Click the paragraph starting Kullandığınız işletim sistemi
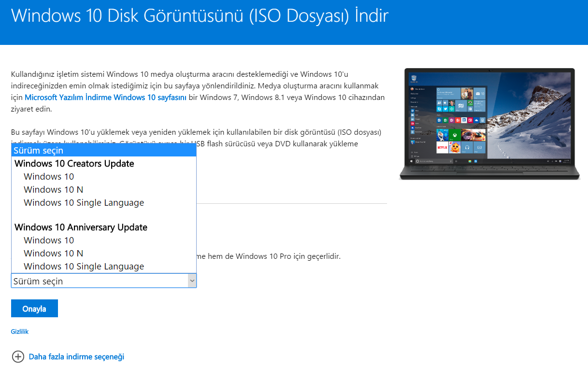Image resolution: width=588 pixels, height=367 pixels. point(198,92)
